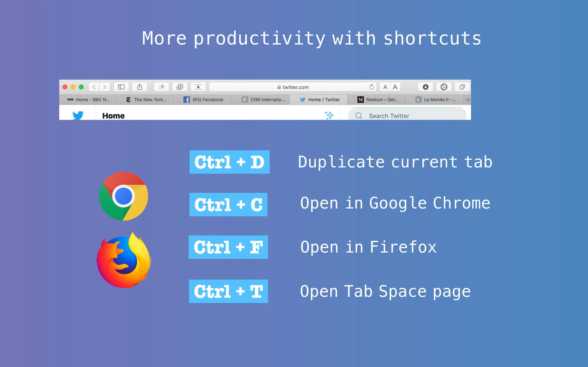This screenshot has width=588, height=367.
Task: Show the tab overview
Action: click(462, 87)
